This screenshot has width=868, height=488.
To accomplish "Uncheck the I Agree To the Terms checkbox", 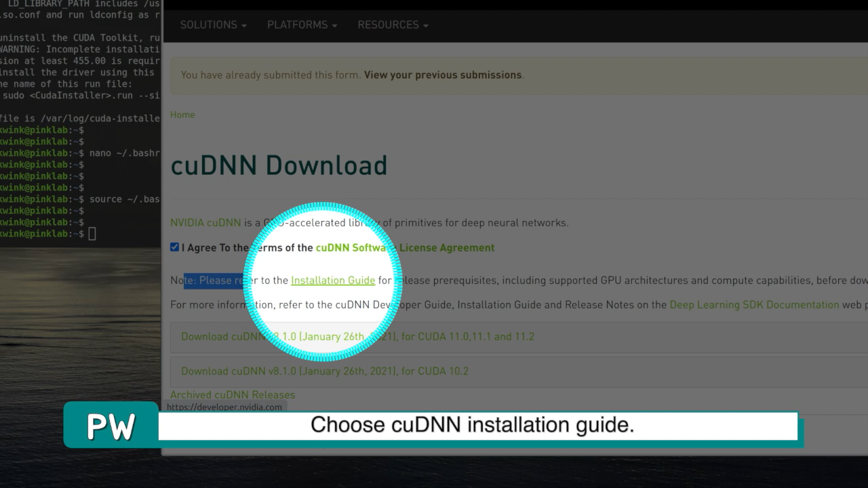I will click(174, 247).
